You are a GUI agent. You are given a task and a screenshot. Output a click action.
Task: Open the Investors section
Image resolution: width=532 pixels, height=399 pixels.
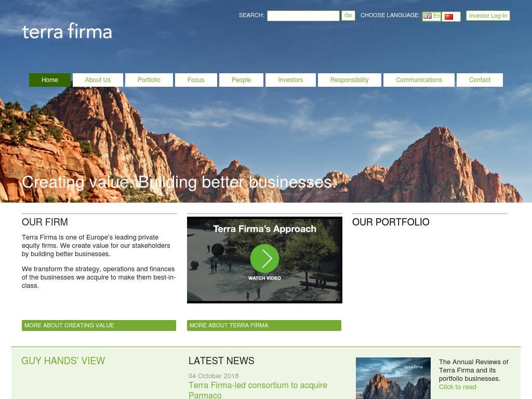click(x=290, y=80)
